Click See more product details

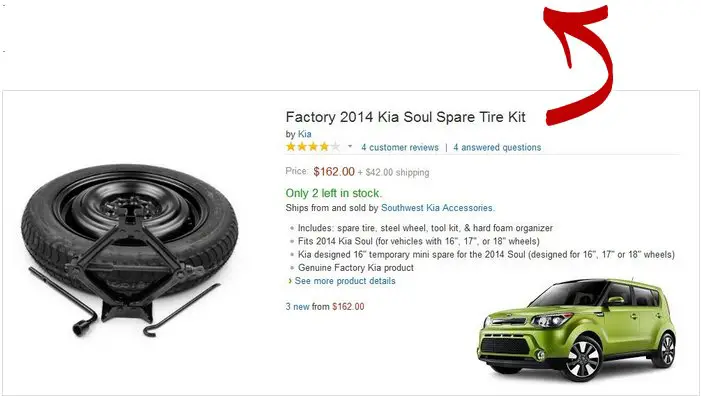pos(345,281)
